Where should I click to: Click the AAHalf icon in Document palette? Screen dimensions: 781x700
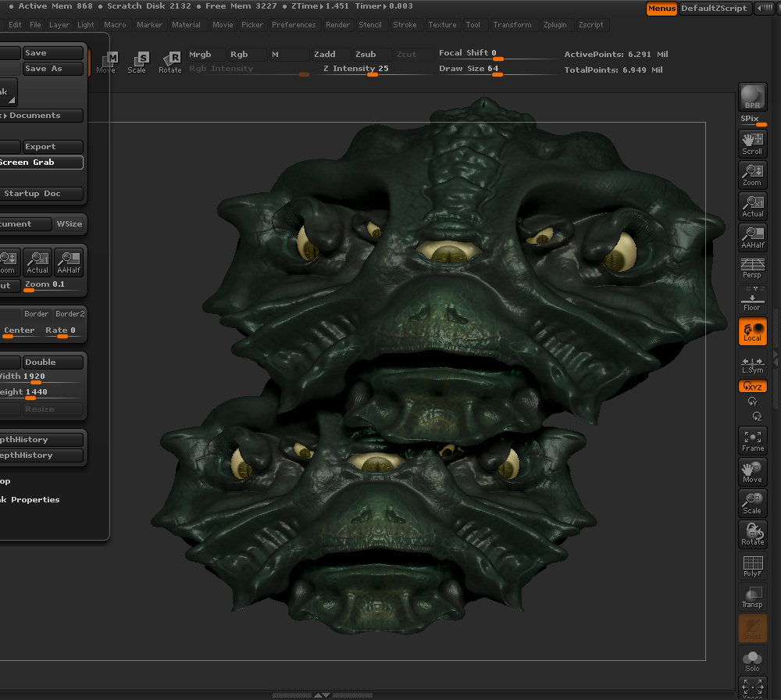(x=69, y=262)
